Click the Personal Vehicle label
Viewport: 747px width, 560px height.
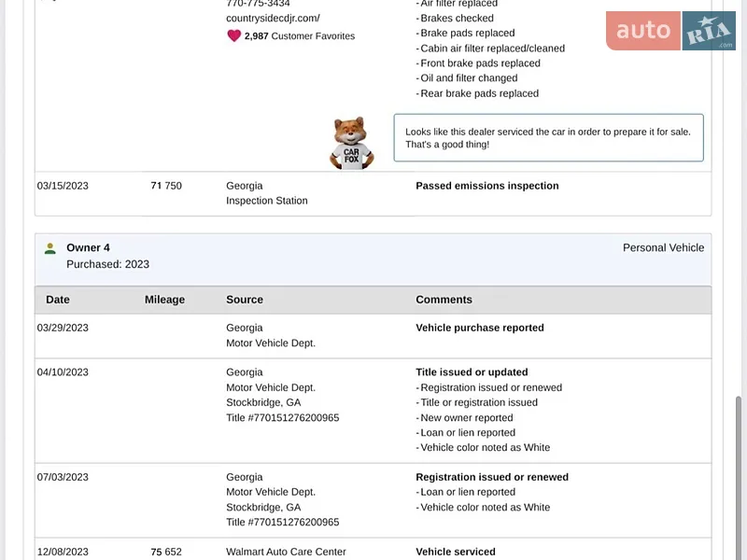tap(663, 247)
